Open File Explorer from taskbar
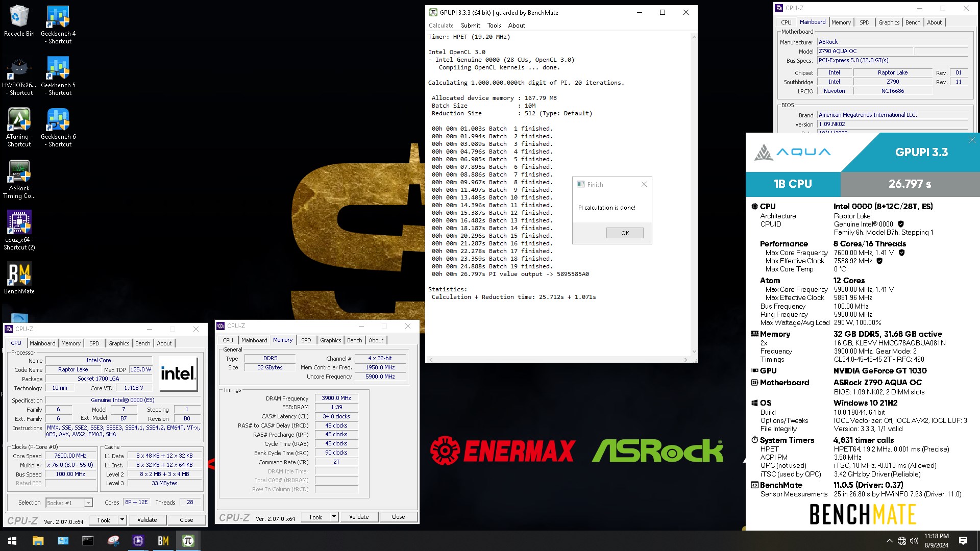This screenshot has width=980, height=551. click(x=38, y=541)
